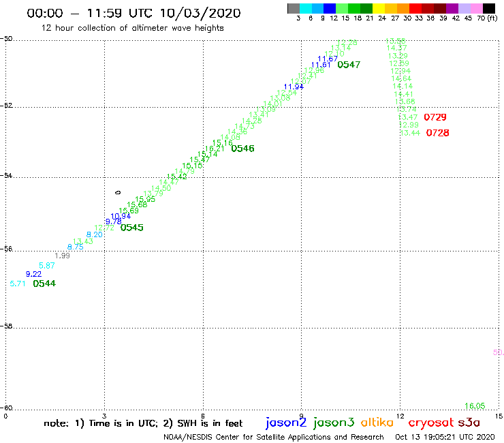Click the lavender legend color swatch
This screenshot has height=443, width=504.
[464, 8]
